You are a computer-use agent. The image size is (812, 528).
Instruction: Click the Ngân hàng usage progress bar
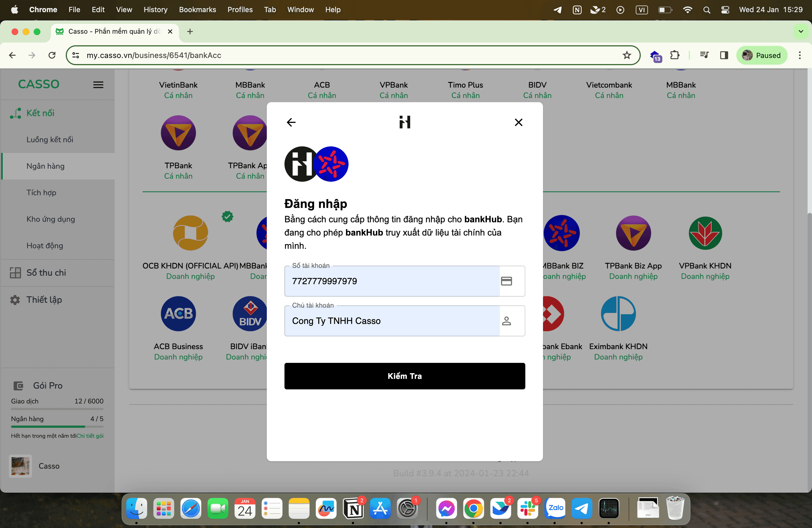[x=57, y=426]
